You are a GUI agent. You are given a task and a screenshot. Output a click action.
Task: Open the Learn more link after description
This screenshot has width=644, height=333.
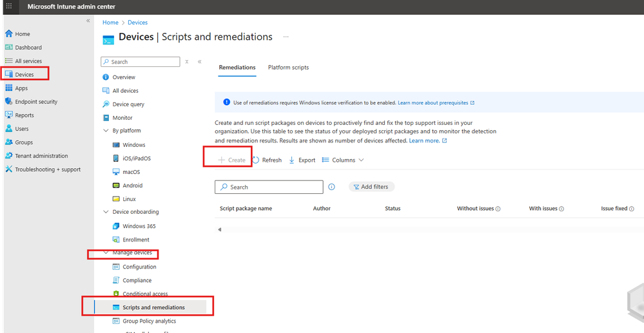tap(428, 140)
